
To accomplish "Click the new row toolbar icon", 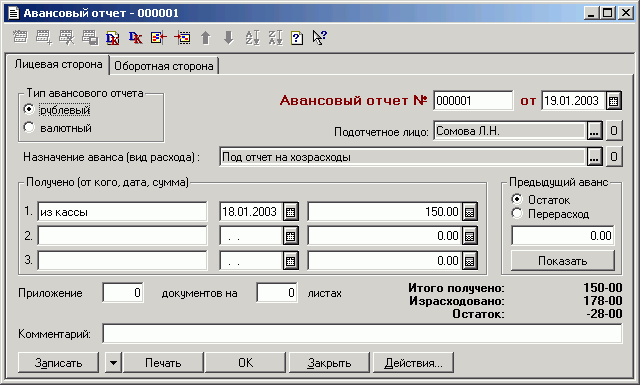I will click(x=20, y=38).
